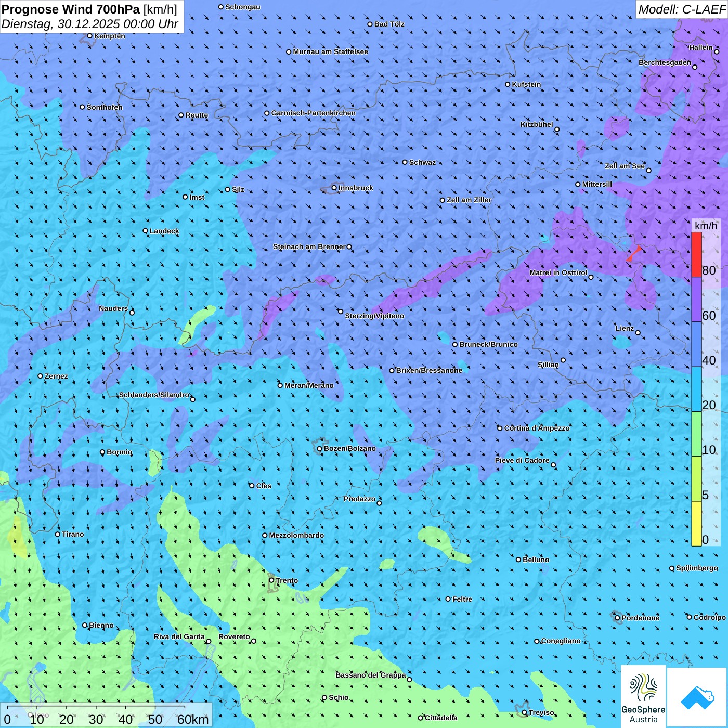This screenshot has height=728, width=728.
Task: Select the Cortina d'Ampezzo label
Action: point(537,428)
